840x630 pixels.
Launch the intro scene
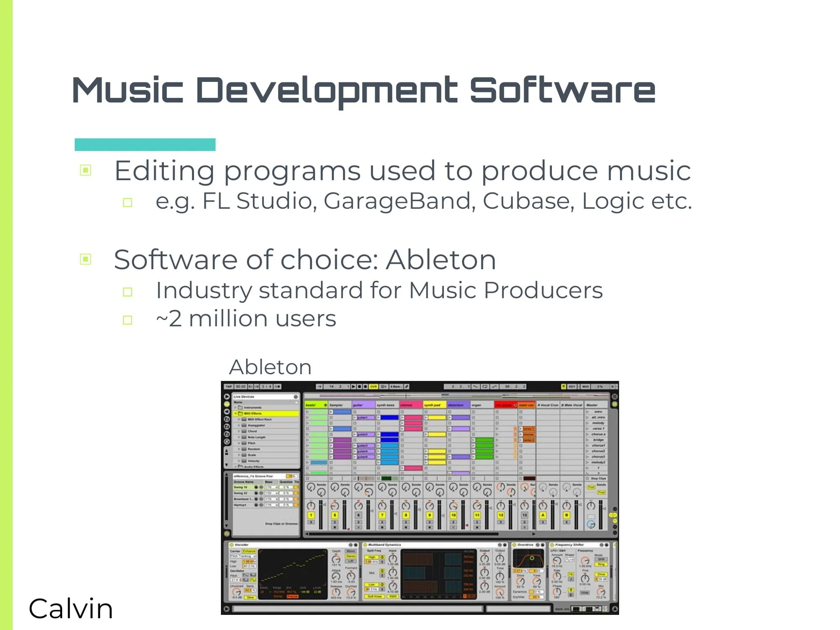point(588,412)
